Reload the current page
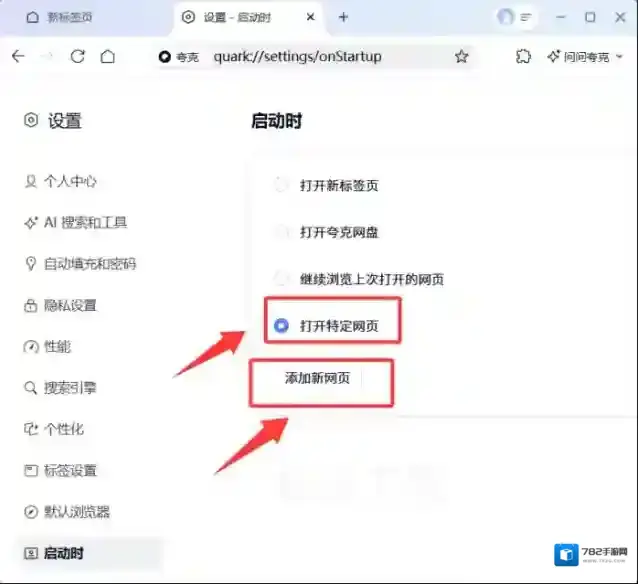Screen dimensions: 638x584 coord(77,57)
